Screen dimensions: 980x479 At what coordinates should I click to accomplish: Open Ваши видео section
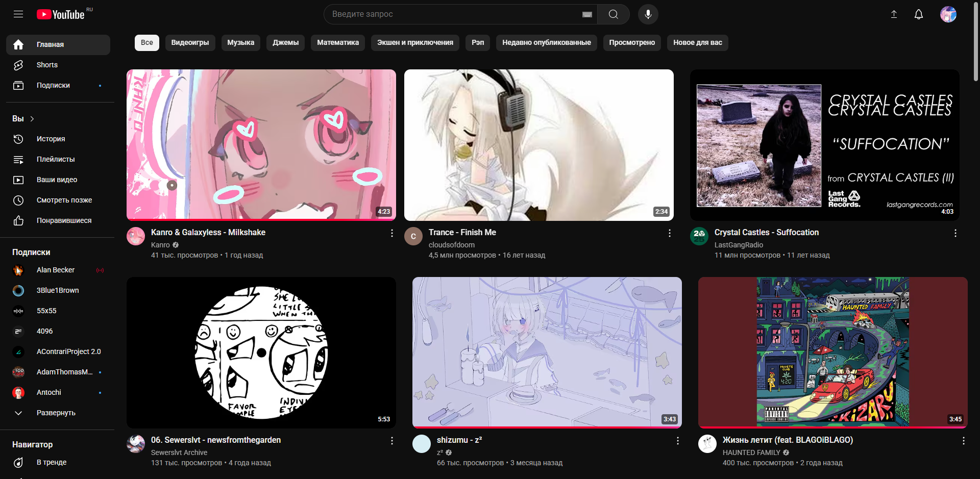58,180
